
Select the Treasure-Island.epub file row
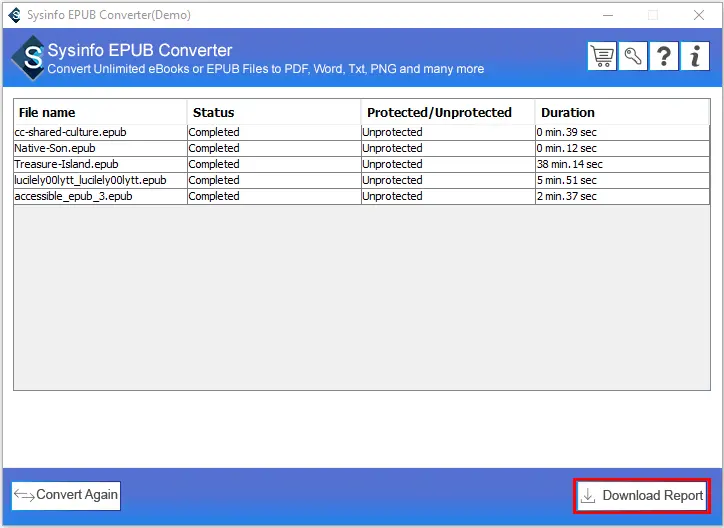coord(66,164)
